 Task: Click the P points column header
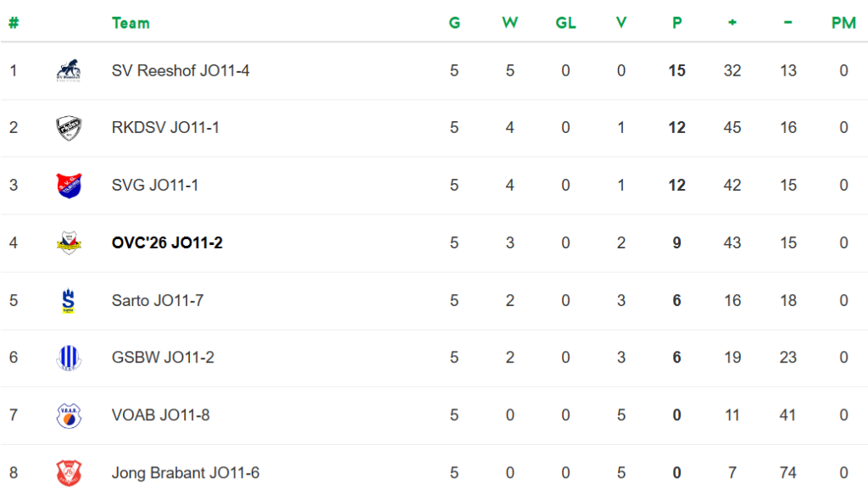[x=676, y=23]
